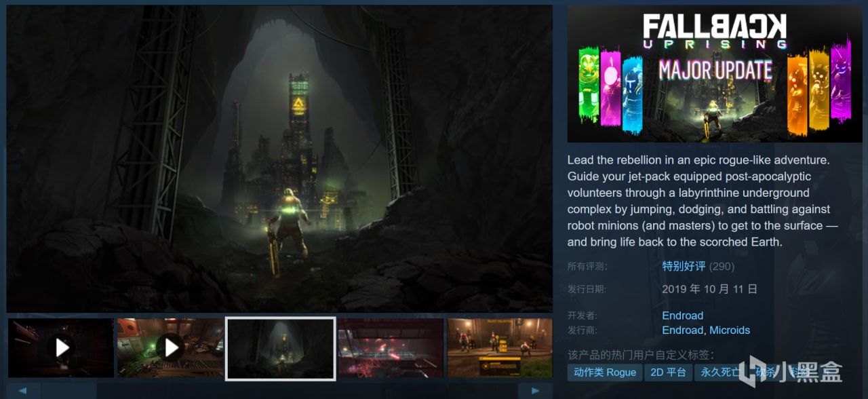The width and height of the screenshot is (868, 399).
Task: Click the Fallback Uprising Major Update banner
Action: point(715,73)
